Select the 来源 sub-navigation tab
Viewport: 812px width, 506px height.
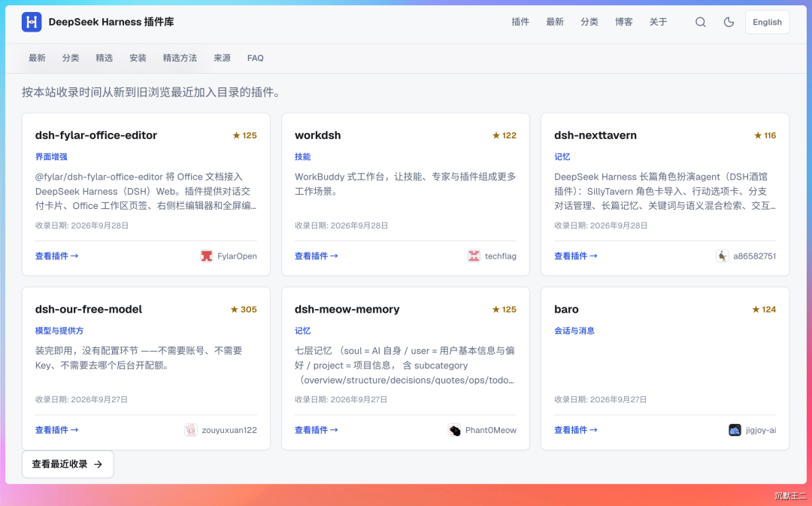coord(222,58)
